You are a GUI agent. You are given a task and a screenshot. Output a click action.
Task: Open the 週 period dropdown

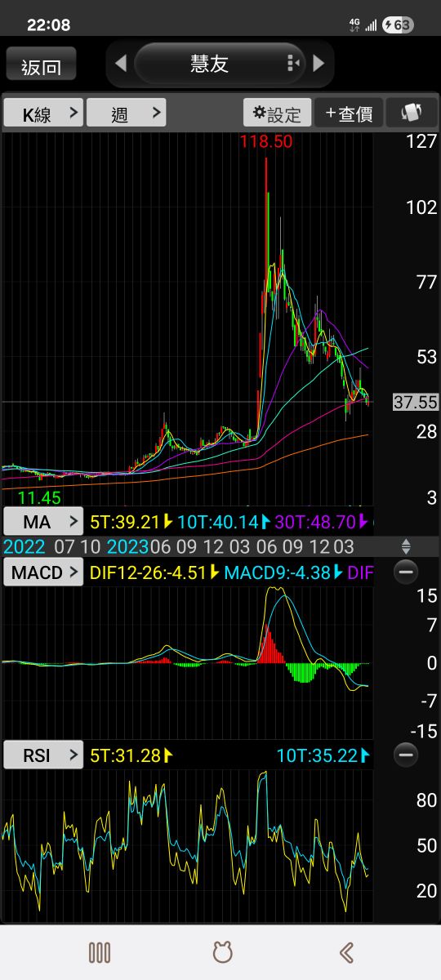pos(127,113)
